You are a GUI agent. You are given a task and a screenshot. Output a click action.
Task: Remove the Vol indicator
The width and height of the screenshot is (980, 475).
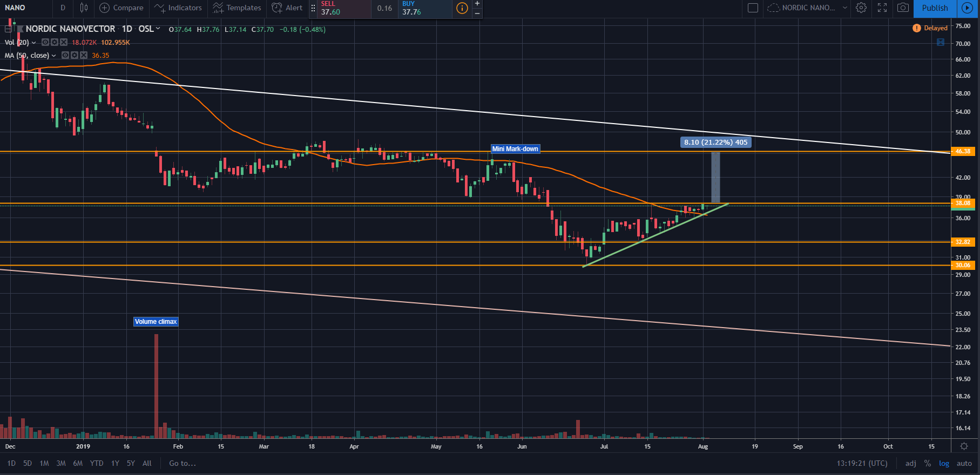[64, 42]
